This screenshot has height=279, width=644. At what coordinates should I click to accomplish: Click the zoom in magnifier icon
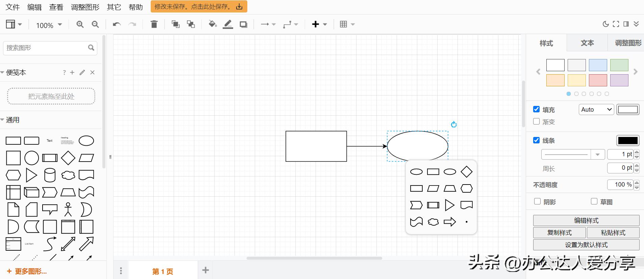pyautogui.click(x=80, y=24)
